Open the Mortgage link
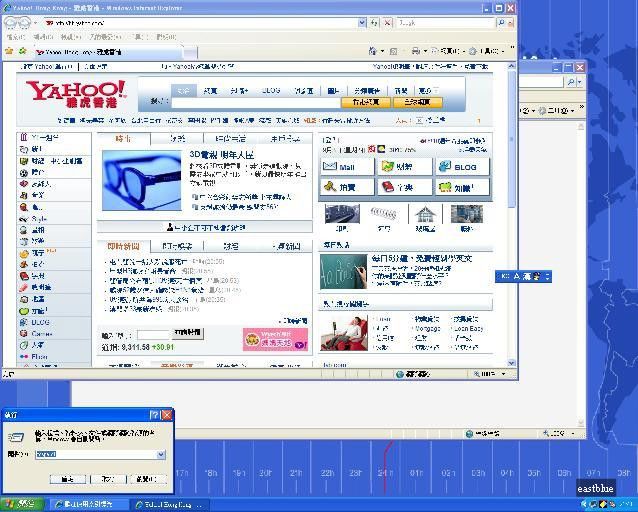Screen dimensions: 638x512 [427, 328]
